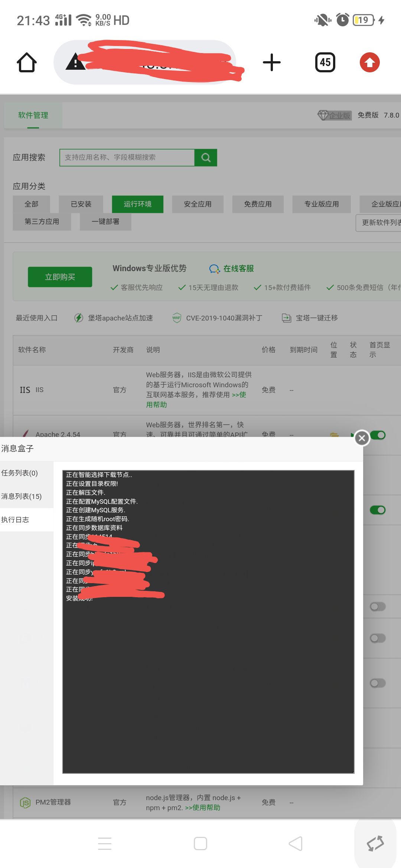The width and height of the screenshot is (401, 868).
Task: Close the 消息盒子 dialog
Action: coord(362,438)
